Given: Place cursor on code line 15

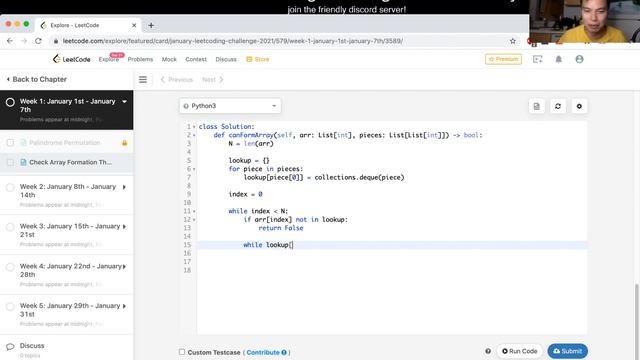Looking at the screenshot, I should tap(392, 245).
